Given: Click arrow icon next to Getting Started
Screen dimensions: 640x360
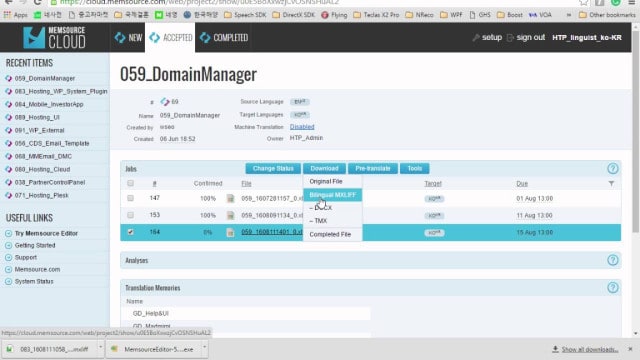Looking at the screenshot, I should [9, 246].
